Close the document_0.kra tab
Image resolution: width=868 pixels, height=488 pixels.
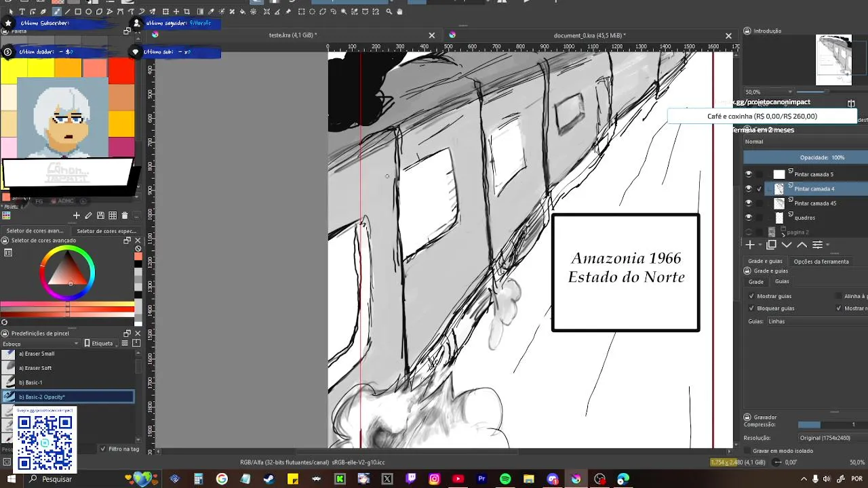[x=729, y=36]
